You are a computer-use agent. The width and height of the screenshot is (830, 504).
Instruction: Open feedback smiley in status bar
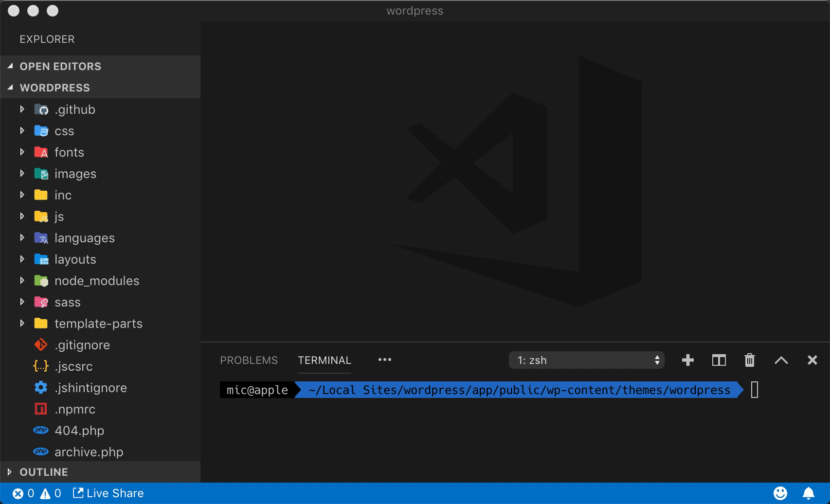coord(780,493)
